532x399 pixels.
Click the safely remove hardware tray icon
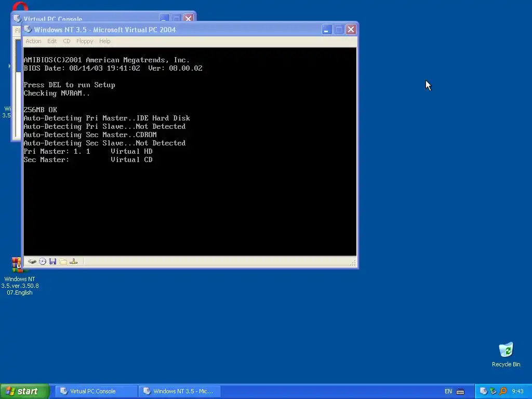coord(494,391)
